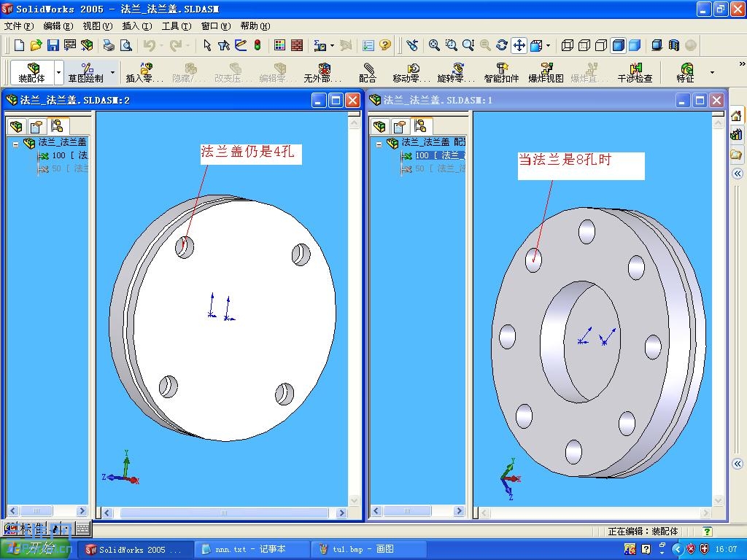Open the 装配体 dropdown arrow
The height and width of the screenshot is (560, 747).
coord(58,72)
